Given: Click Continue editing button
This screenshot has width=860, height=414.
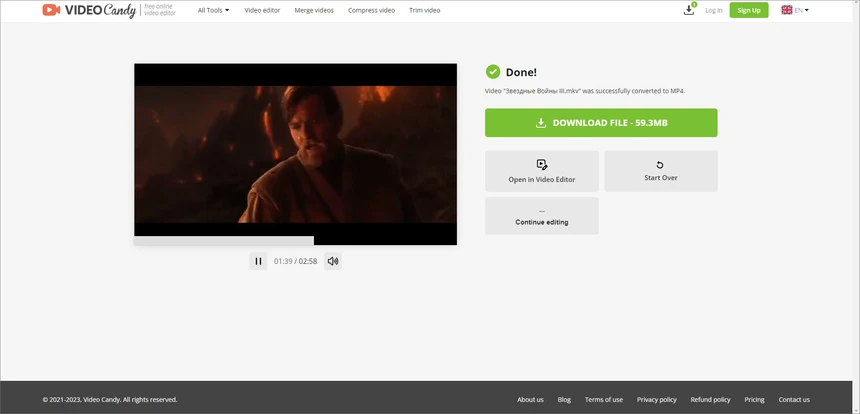Looking at the screenshot, I should click(542, 216).
